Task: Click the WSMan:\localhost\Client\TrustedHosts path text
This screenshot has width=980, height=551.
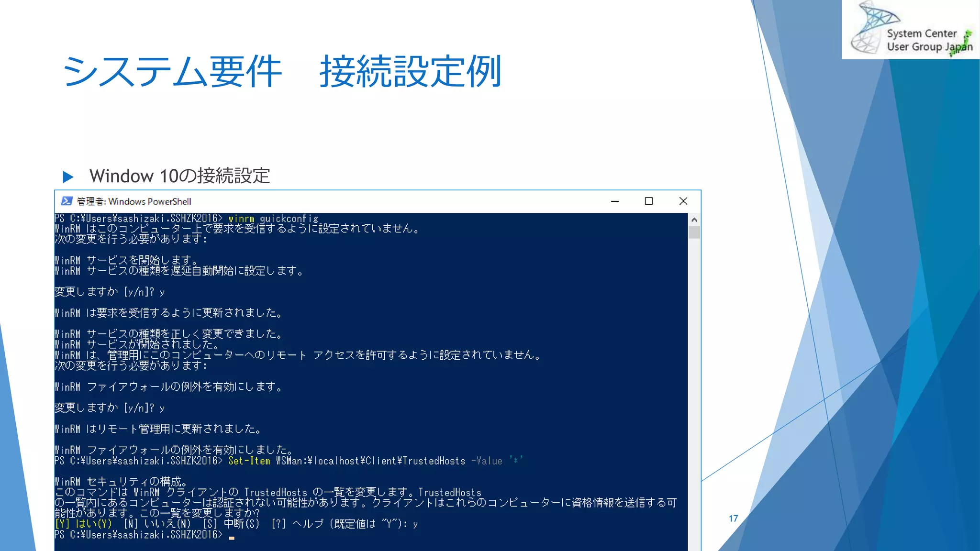Action: click(x=370, y=461)
